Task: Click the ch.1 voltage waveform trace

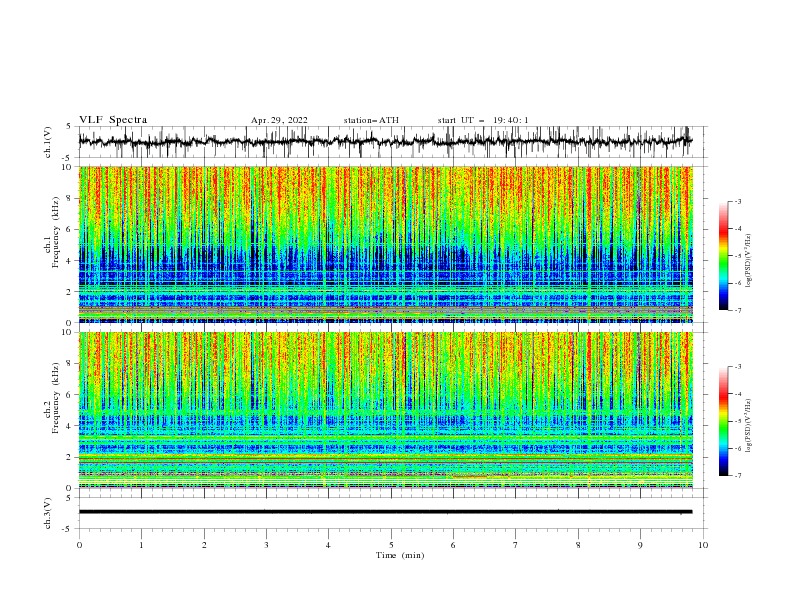Action: click(385, 141)
